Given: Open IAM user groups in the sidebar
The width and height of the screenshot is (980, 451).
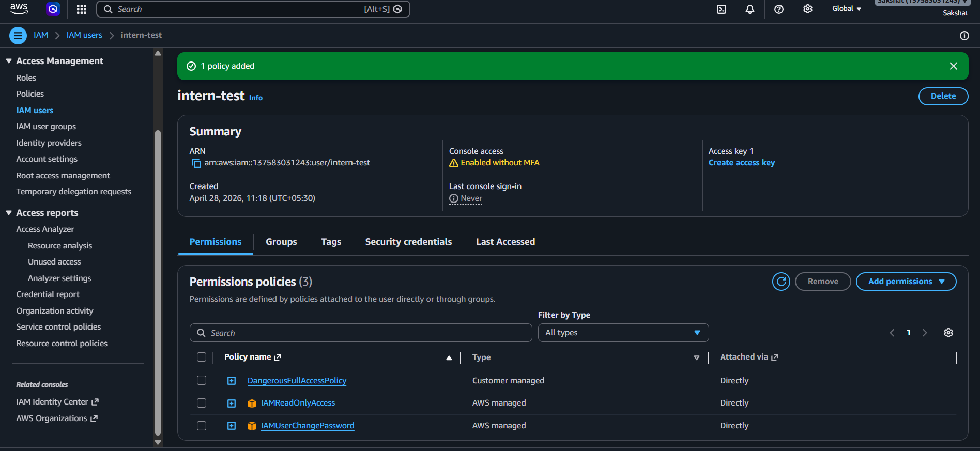Looking at the screenshot, I should coord(46,127).
